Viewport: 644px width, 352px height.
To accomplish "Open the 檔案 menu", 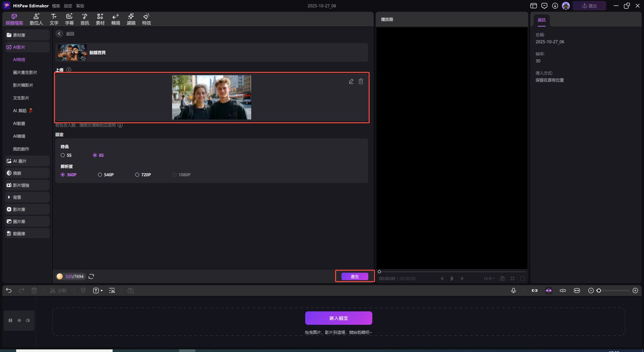I will [56, 6].
